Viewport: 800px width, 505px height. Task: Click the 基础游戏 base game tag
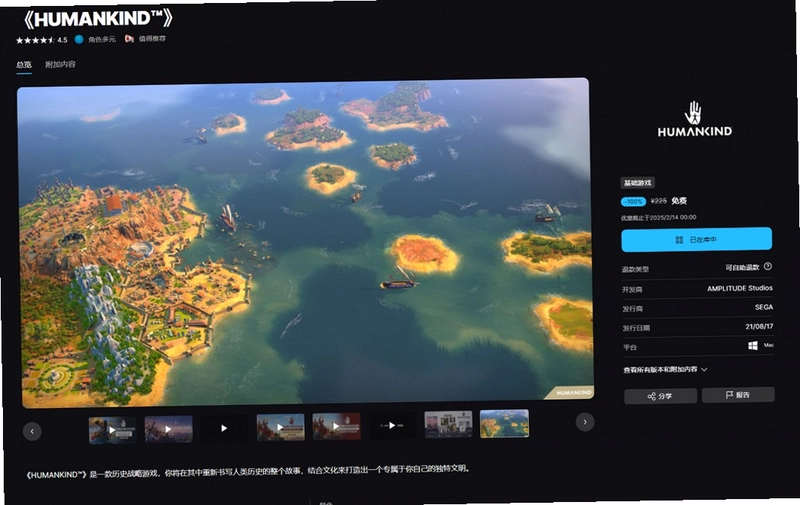point(638,183)
